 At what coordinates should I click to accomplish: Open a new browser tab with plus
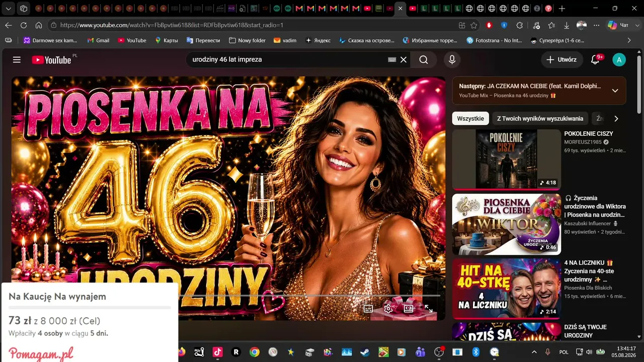click(562, 9)
